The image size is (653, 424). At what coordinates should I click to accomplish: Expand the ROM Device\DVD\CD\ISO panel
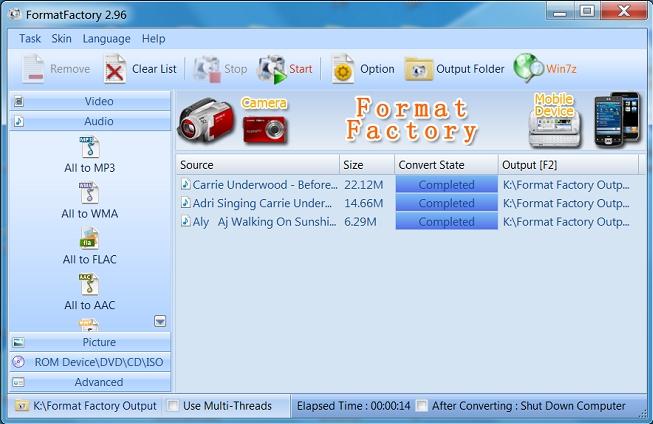click(x=90, y=362)
